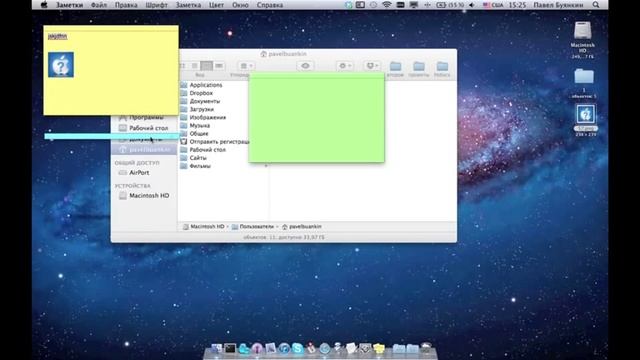Open Finder from the Dock
Image resolution: width=640 pixels, height=360 pixels.
coord(216,349)
